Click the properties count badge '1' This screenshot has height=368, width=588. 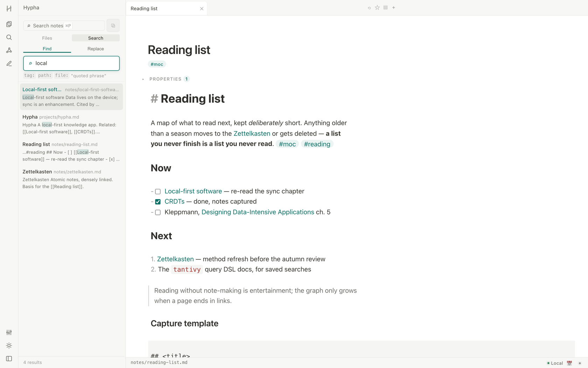pyautogui.click(x=187, y=79)
